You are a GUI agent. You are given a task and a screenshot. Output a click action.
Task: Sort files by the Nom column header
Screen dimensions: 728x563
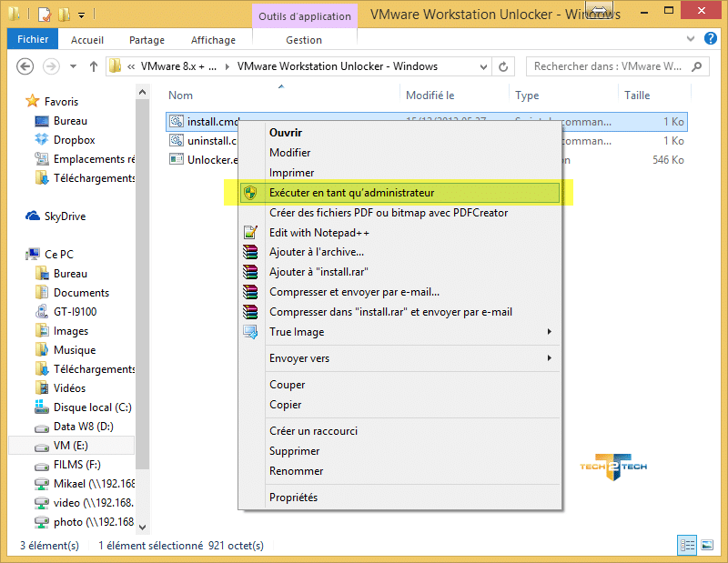tap(181, 96)
